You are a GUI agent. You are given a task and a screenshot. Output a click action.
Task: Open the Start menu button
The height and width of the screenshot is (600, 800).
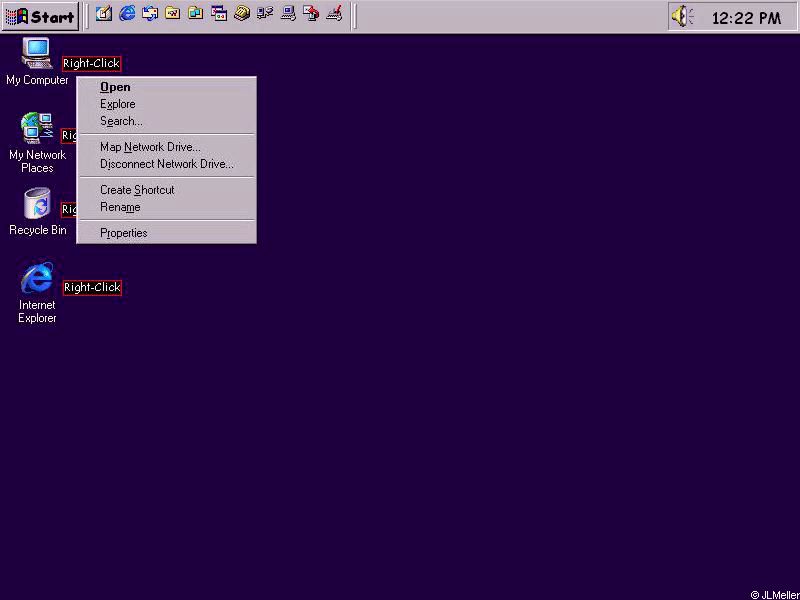pyautogui.click(x=40, y=16)
